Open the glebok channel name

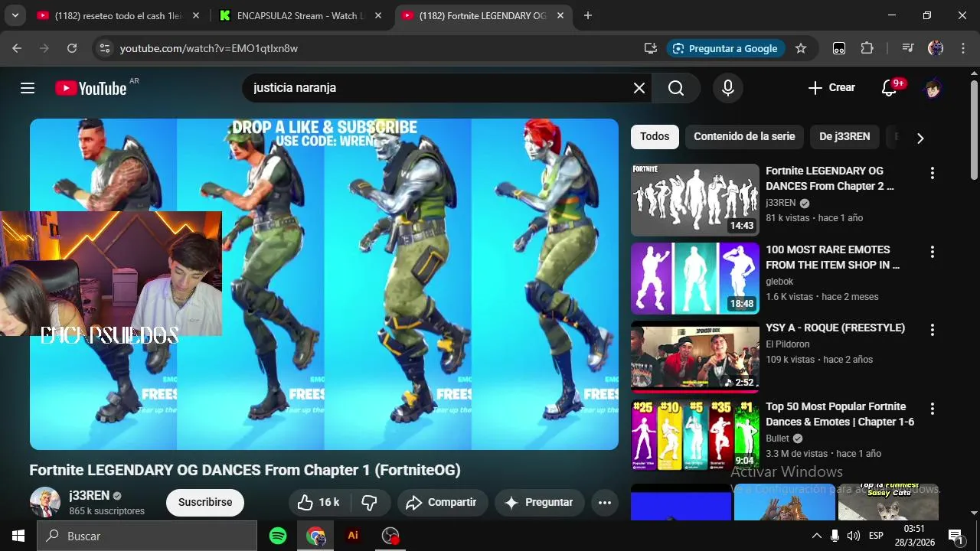(x=779, y=282)
